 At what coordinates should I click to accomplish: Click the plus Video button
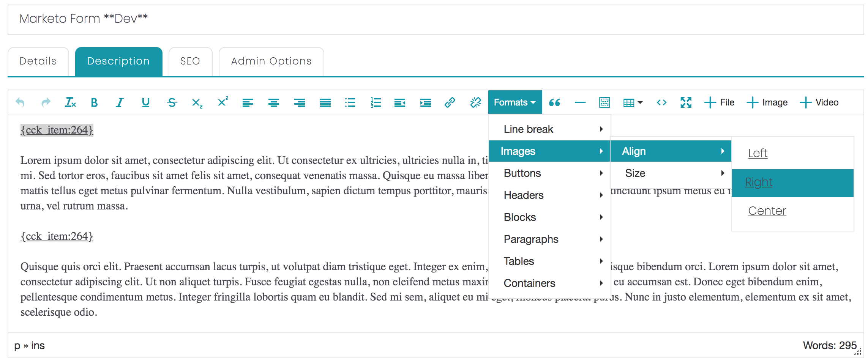[x=819, y=102]
